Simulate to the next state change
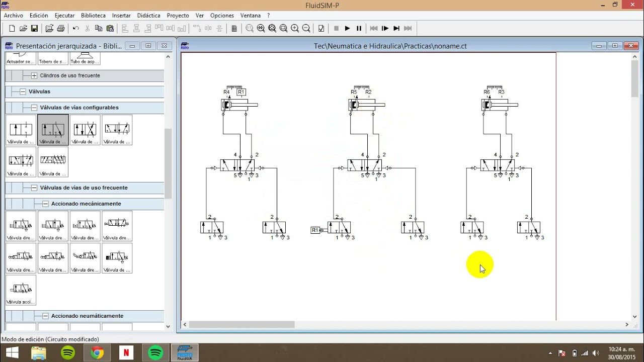The image size is (644, 362). pyautogui.click(x=396, y=29)
